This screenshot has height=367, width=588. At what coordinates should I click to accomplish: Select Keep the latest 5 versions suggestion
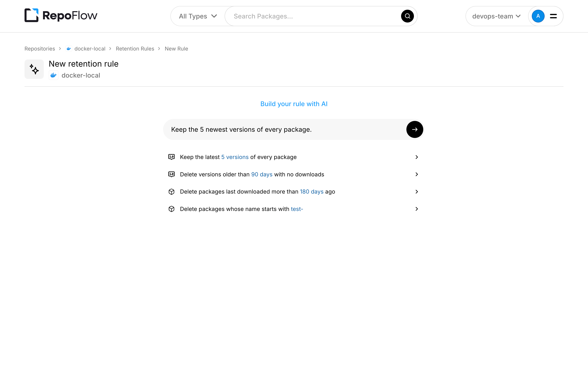pos(293,157)
